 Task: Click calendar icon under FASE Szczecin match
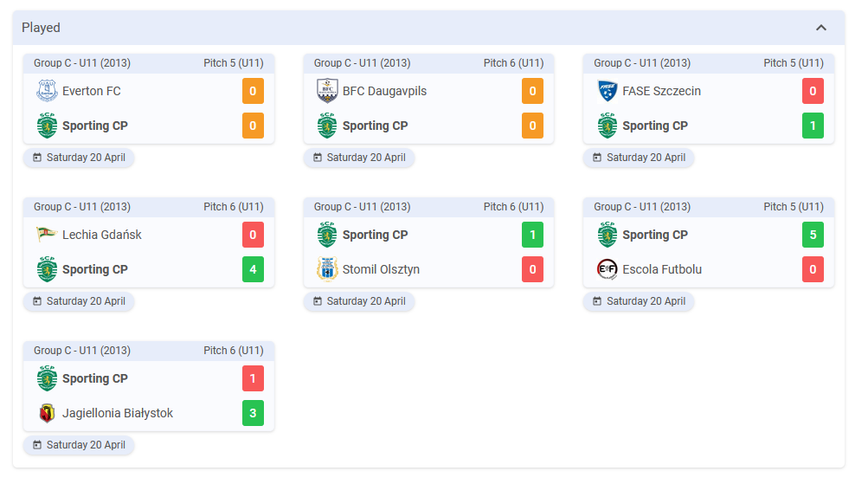[x=597, y=158]
